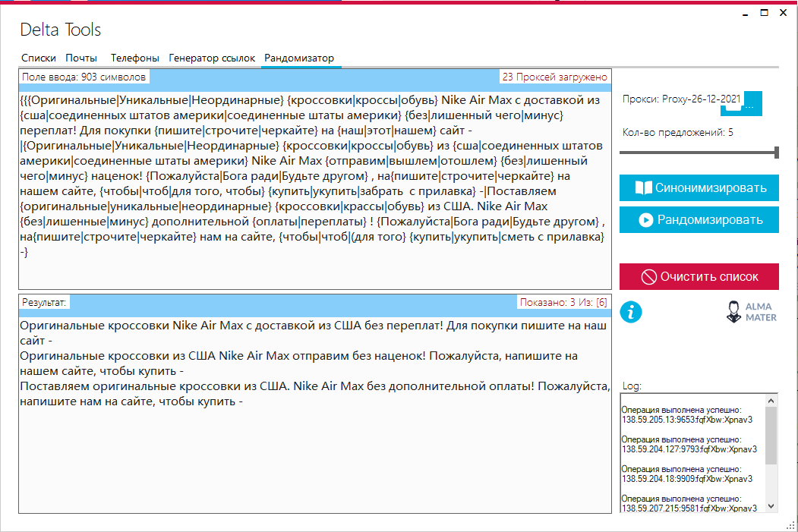Screen dimensions: 798x532
Task: Click the Результат: label
Action: tap(44, 302)
